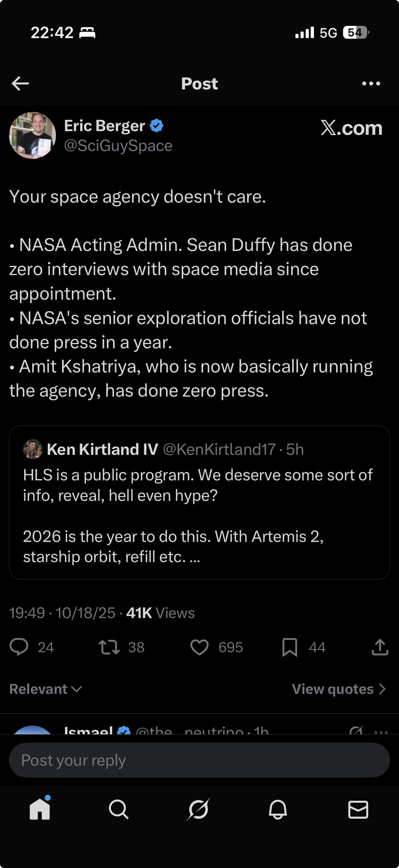This screenshot has height=868, width=399.
Task: Open View quotes chevron link
Action: pyautogui.click(x=338, y=689)
